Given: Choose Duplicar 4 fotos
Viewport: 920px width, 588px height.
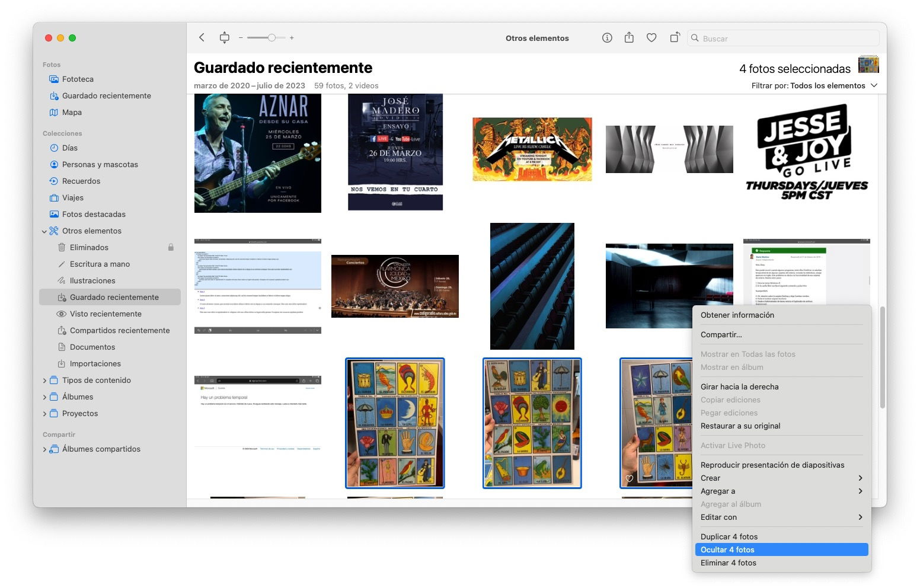Looking at the screenshot, I should pyautogui.click(x=781, y=536).
